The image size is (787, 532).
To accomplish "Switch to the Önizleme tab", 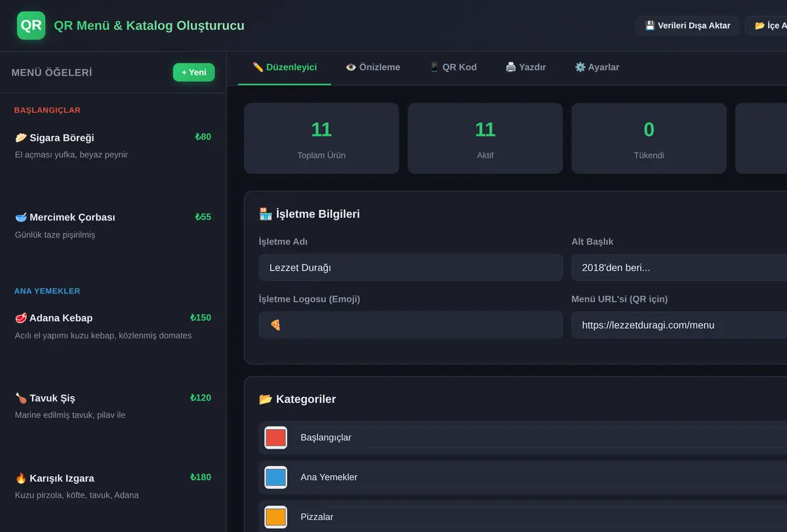I will 373,68.
